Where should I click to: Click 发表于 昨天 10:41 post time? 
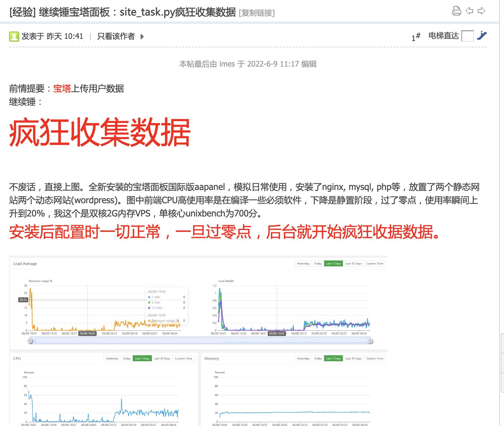52,36
